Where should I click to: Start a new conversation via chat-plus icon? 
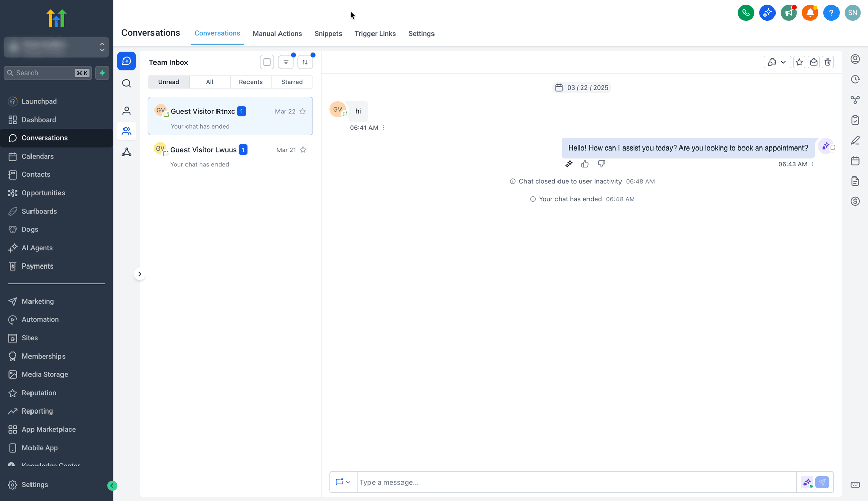click(127, 61)
